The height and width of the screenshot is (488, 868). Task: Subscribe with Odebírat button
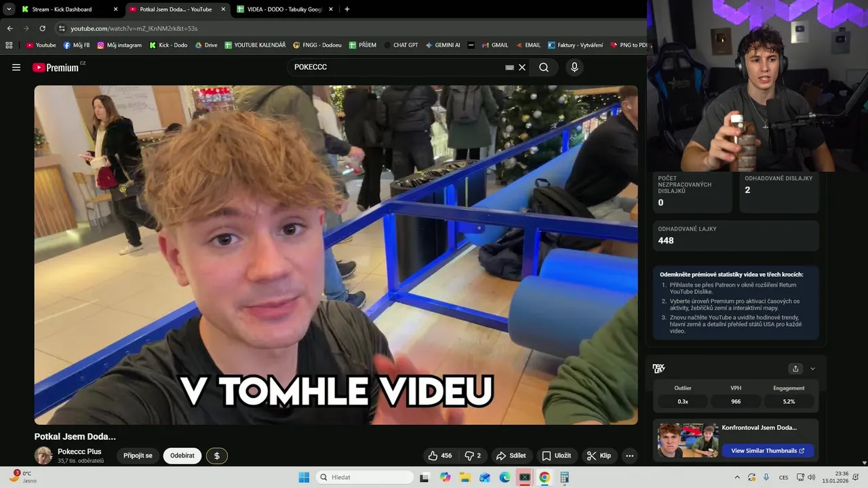point(182,455)
